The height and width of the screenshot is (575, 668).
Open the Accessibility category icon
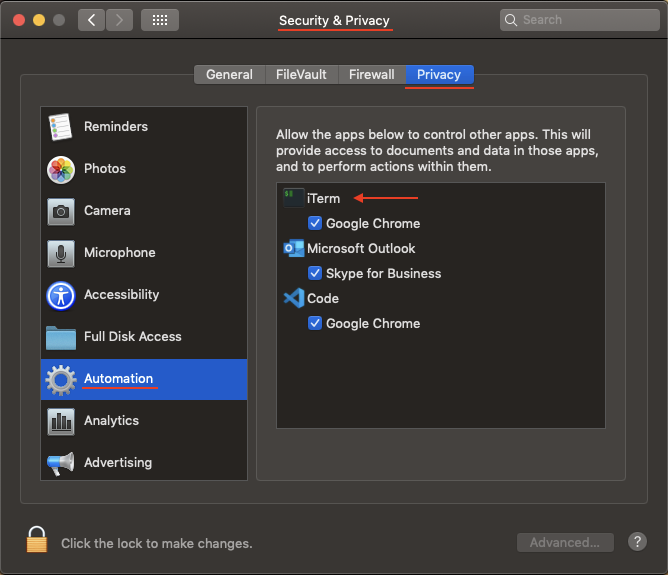point(60,295)
